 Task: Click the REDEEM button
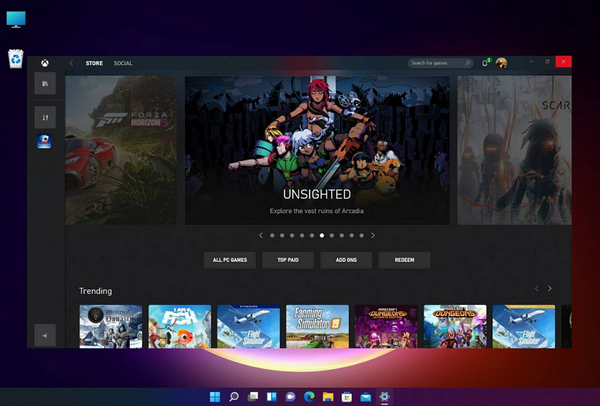[404, 260]
